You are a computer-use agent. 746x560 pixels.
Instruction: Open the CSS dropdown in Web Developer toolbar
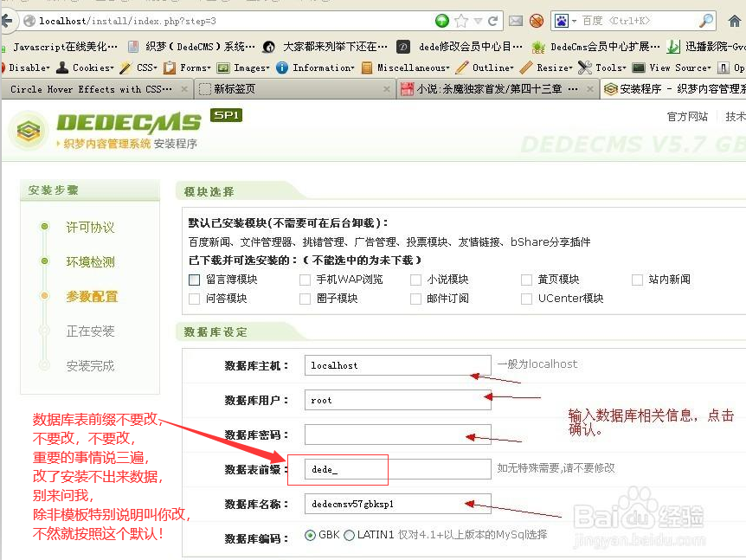click(145, 68)
